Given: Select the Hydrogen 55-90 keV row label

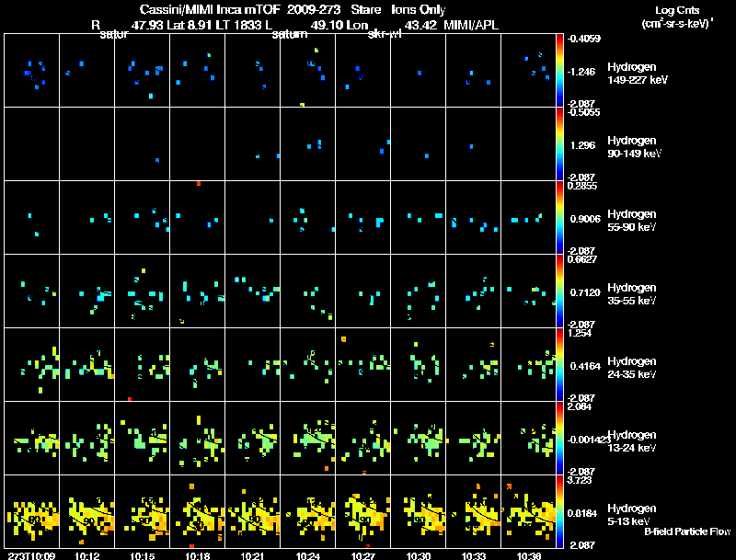Looking at the screenshot, I should pos(632,221).
